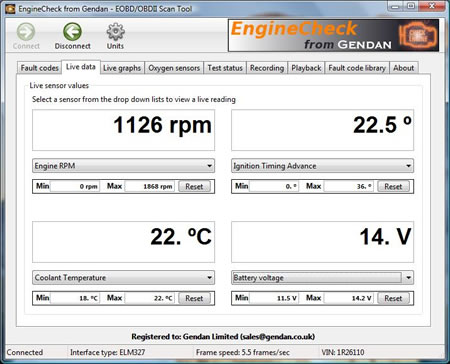Click the Min 0. ° timing value field

pos(274,186)
